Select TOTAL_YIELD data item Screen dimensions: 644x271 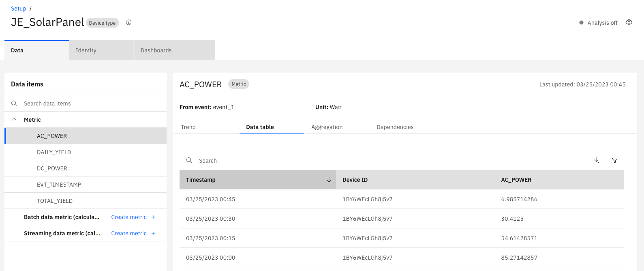coord(86,201)
